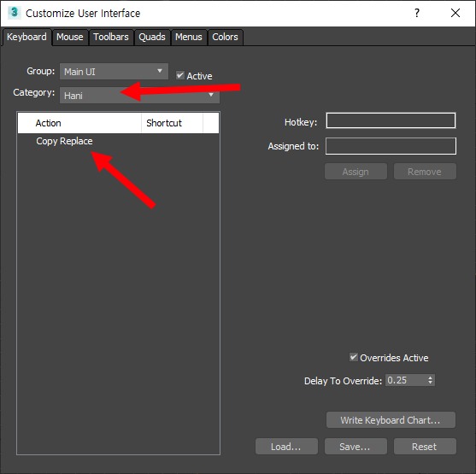Screen dimensions: 476x474
Task: Click the Load button
Action: (x=286, y=447)
